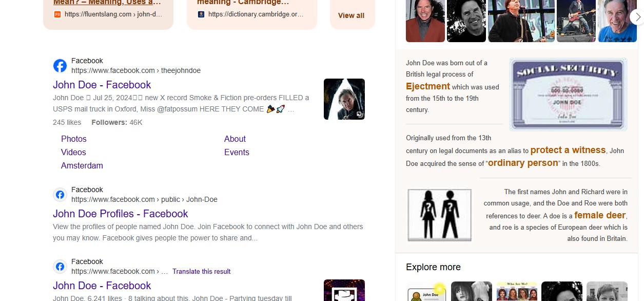
Task: Open the View all card
Action: click(352, 15)
